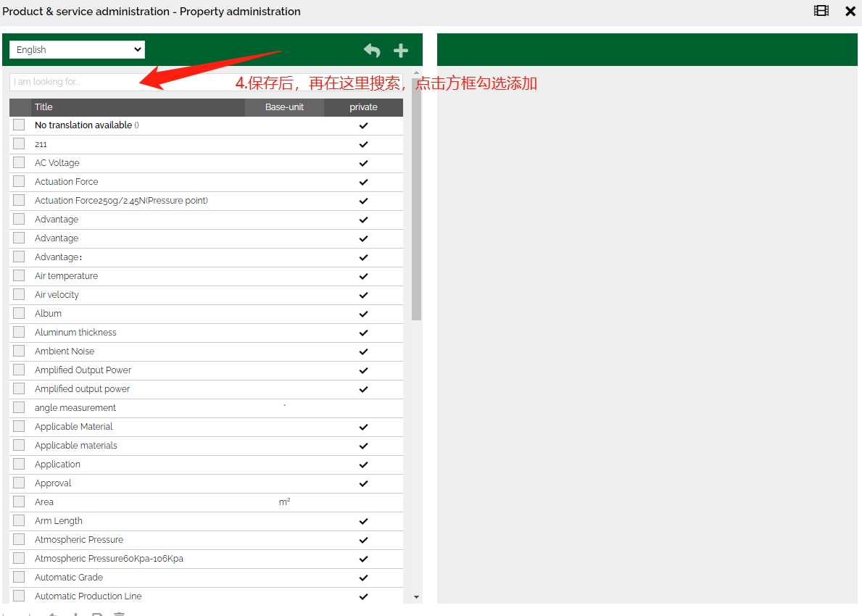Select the Atmospheric Pressure entry
The height and width of the screenshot is (616, 862).
[x=79, y=540]
